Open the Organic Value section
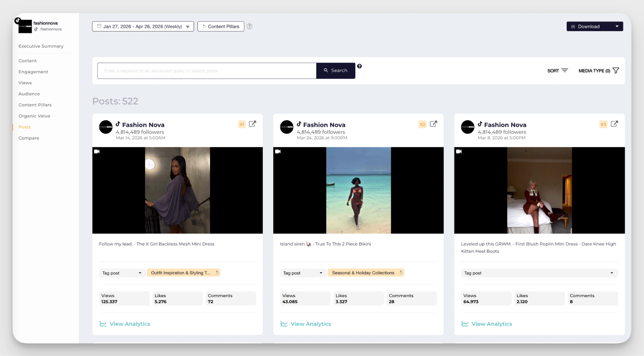This screenshot has width=644, height=356. point(34,116)
